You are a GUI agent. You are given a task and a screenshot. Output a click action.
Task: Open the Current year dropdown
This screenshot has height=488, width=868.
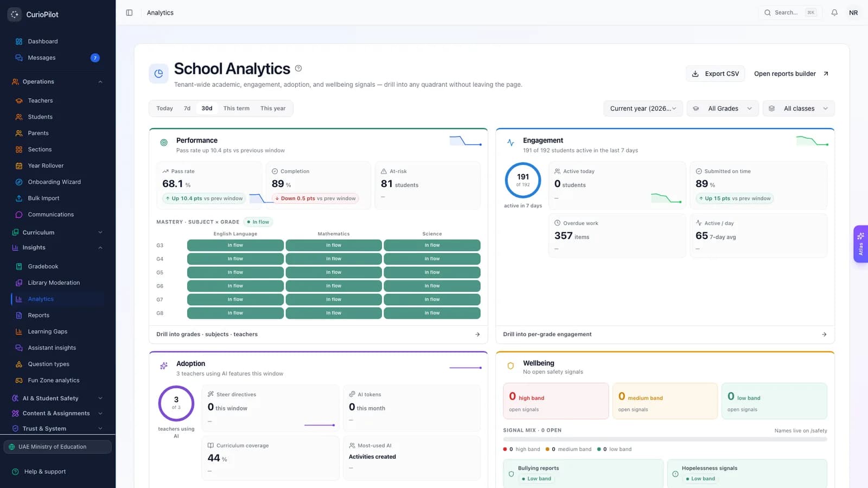[643, 108]
